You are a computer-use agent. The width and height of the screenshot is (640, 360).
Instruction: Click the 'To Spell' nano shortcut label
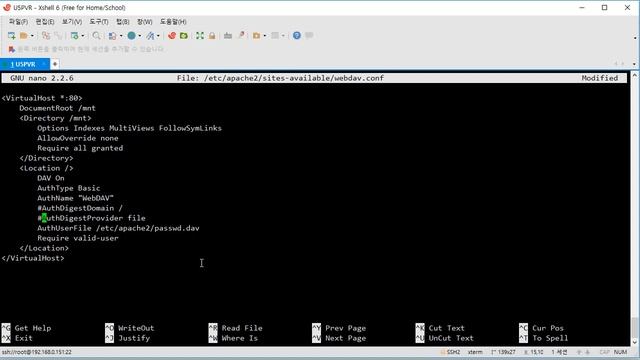click(x=550, y=338)
